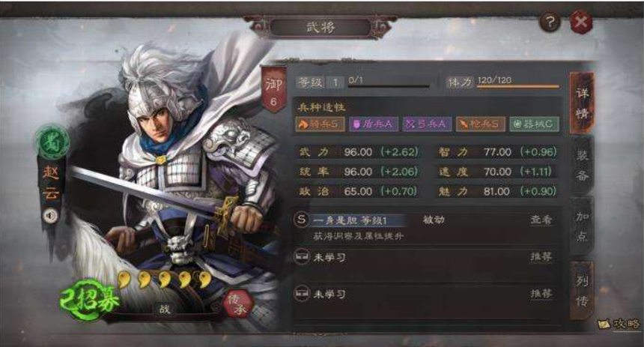
Task: Click 推荐 for the first unlearned skill
Action: pos(541,256)
